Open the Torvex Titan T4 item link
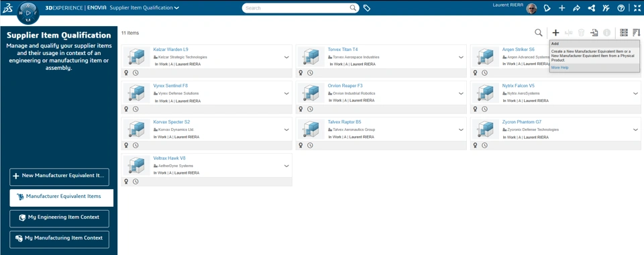The height and width of the screenshot is (255, 644). click(x=343, y=50)
